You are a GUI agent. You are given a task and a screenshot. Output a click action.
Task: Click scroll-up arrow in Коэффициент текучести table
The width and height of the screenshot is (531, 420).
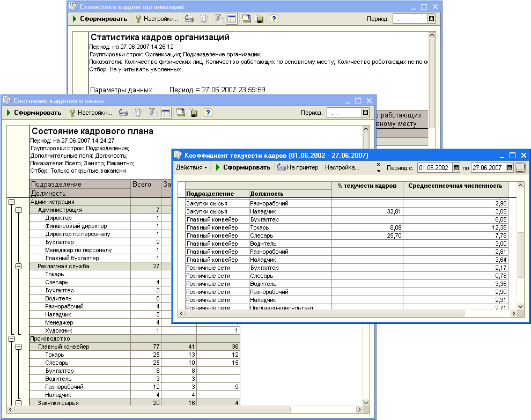[x=520, y=185]
